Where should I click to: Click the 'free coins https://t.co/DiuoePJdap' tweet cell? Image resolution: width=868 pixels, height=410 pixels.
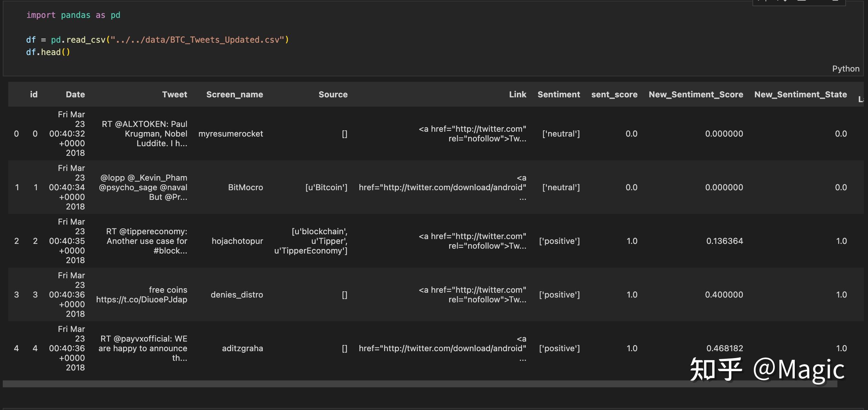[x=142, y=295]
